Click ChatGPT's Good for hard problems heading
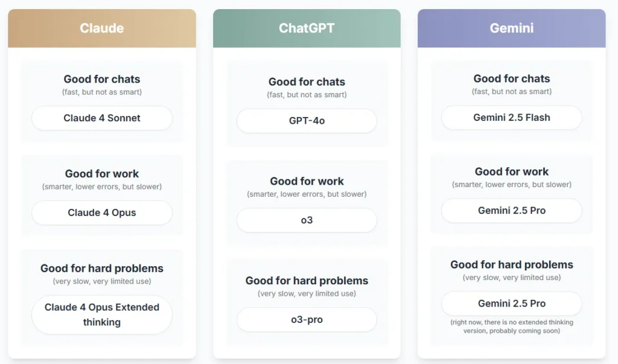 pos(307,280)
